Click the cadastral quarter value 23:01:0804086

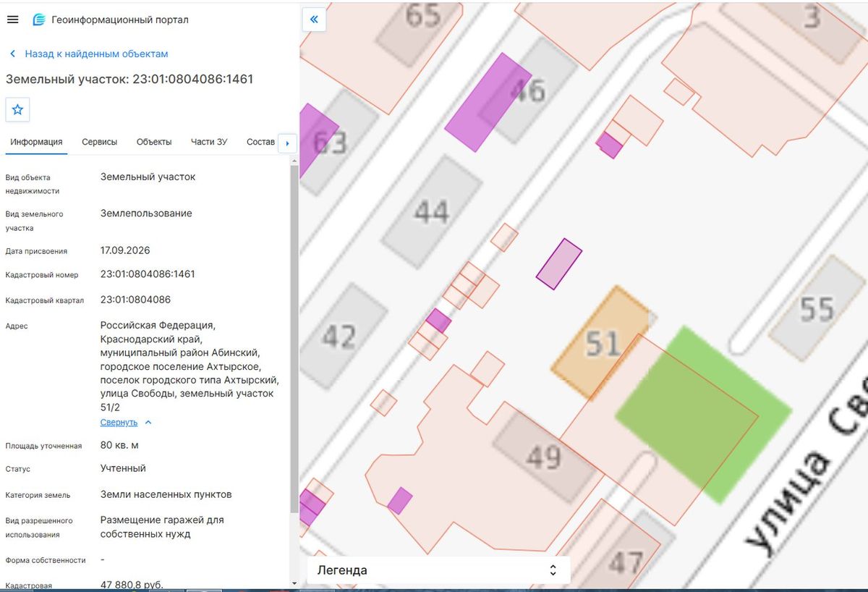[x=135, y=300]
